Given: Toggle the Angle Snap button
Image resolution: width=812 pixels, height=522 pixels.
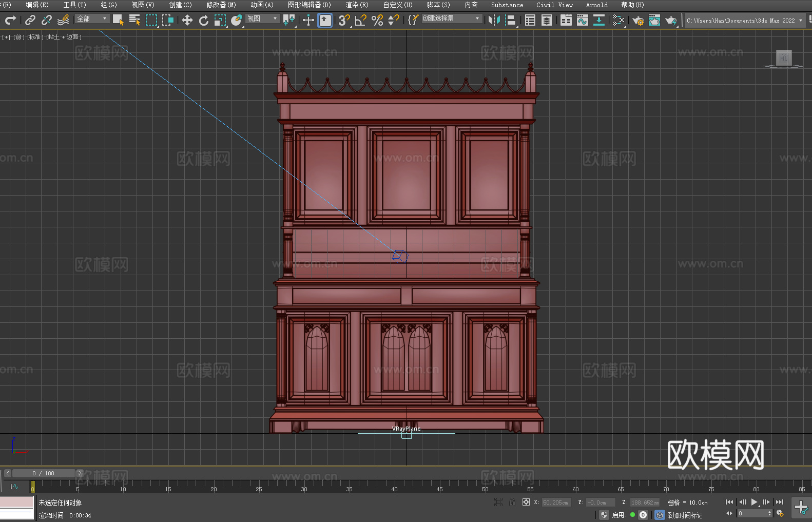Looking at the screenshot, I should [x=361, y=20].
